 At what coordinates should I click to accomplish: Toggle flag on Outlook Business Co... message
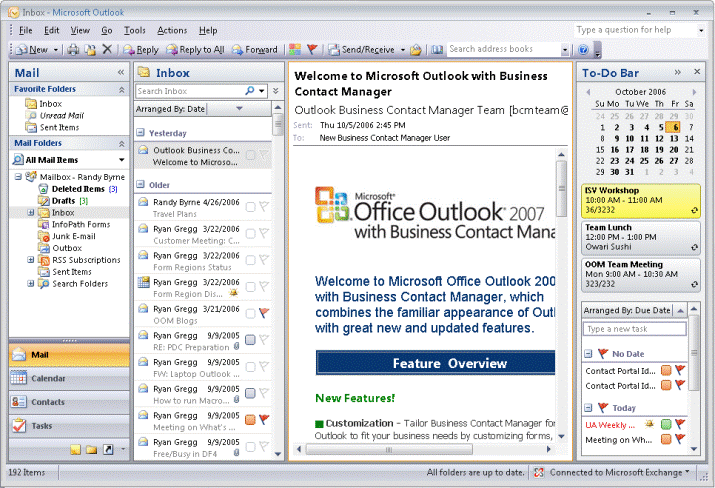click(264, 155)
